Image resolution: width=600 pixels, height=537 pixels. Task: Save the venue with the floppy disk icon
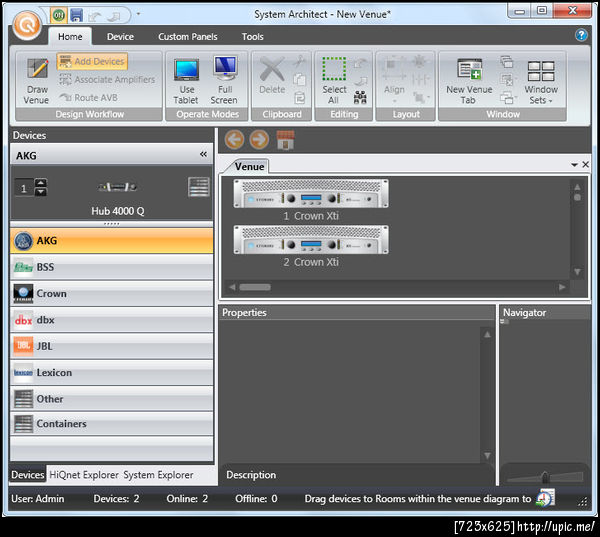[x=77, y=15]
